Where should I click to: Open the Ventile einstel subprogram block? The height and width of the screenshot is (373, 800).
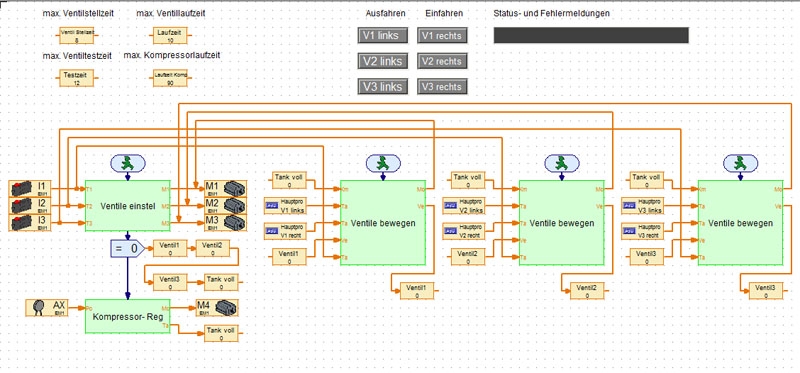[x=128, y=206]
